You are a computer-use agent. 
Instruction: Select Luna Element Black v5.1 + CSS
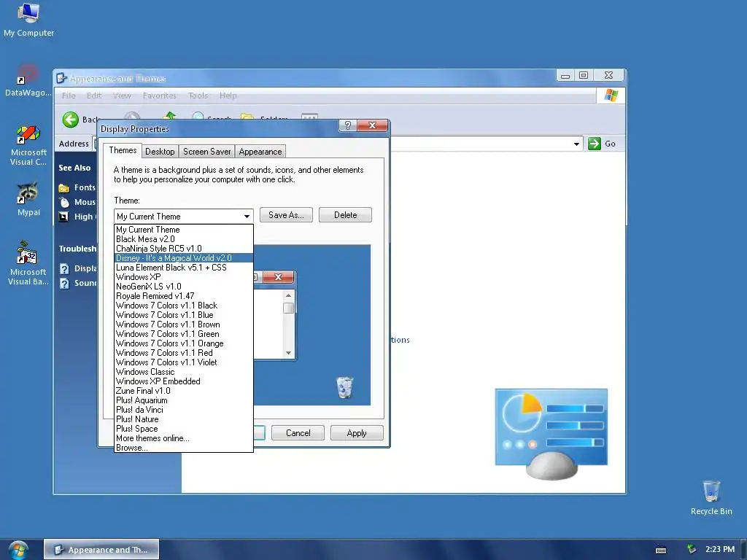tap(183, 268)
